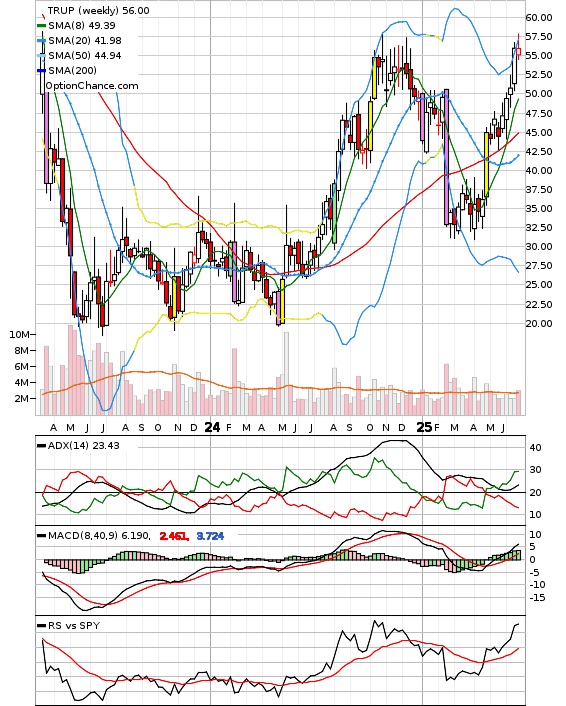Screen dimensions: 566x706
Task: Click the RS vs SPY panel label
Action: click(74, 625)
